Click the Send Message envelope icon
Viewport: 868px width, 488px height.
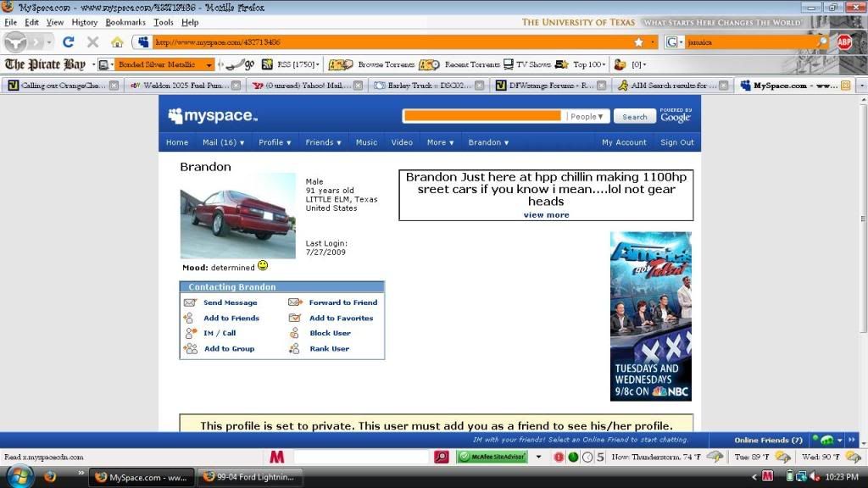(191, 302)
